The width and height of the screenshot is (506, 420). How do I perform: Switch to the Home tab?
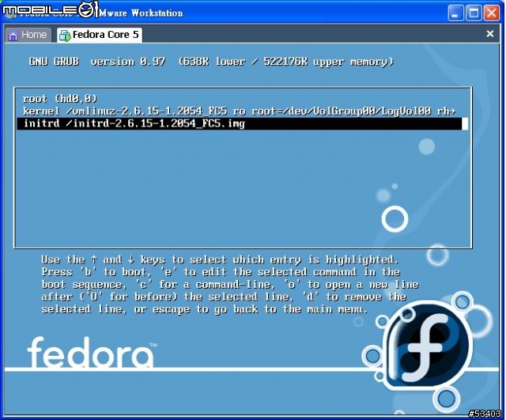[28, 35]
